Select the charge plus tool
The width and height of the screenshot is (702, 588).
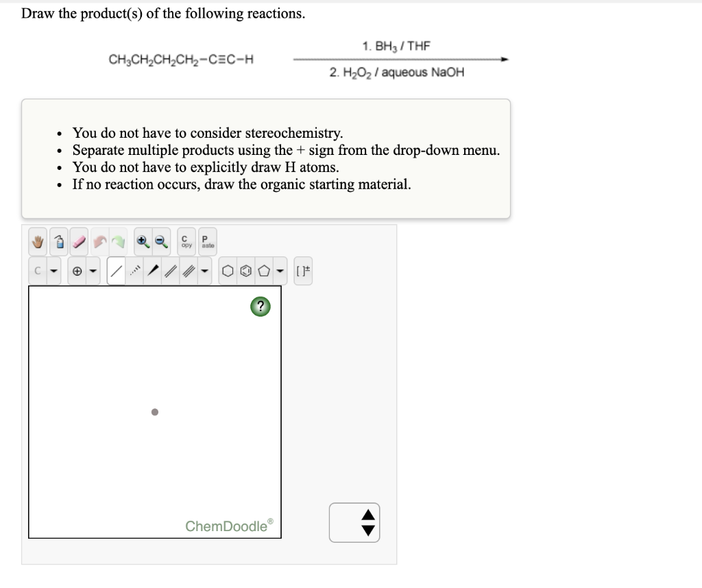[77, 270]
